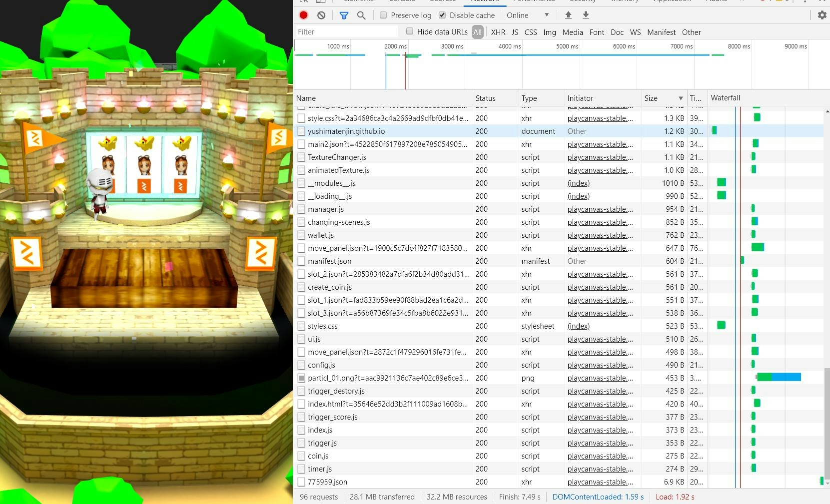
Task: Sort requests by the Name column header
Action: 383,98
